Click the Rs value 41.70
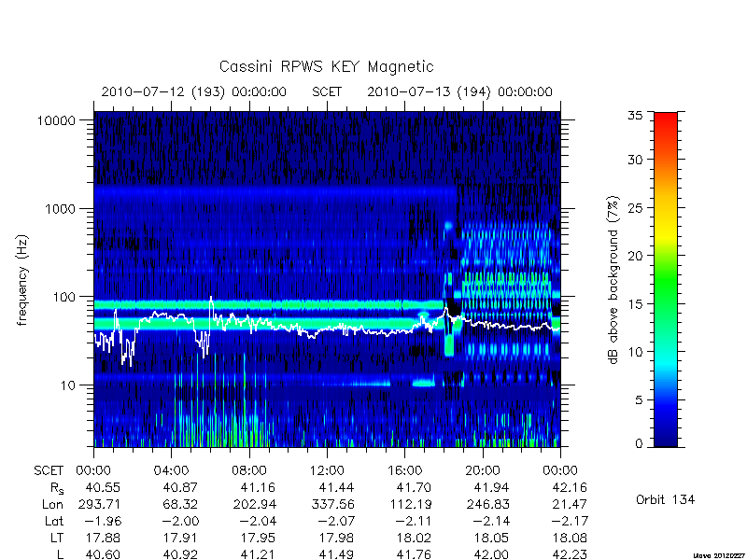This screenshot has width=747, height=560. tap(414, 487)
